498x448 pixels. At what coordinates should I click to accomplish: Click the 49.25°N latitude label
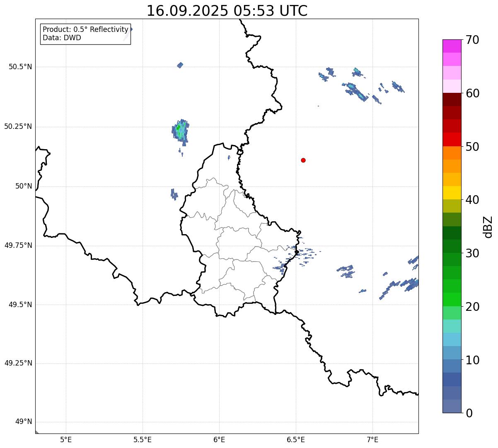18,363
